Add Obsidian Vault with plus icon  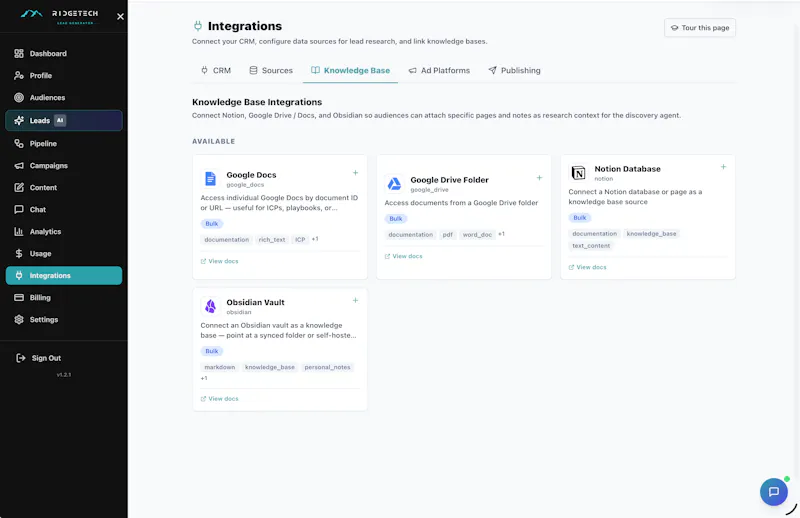[x=355, y=301]
